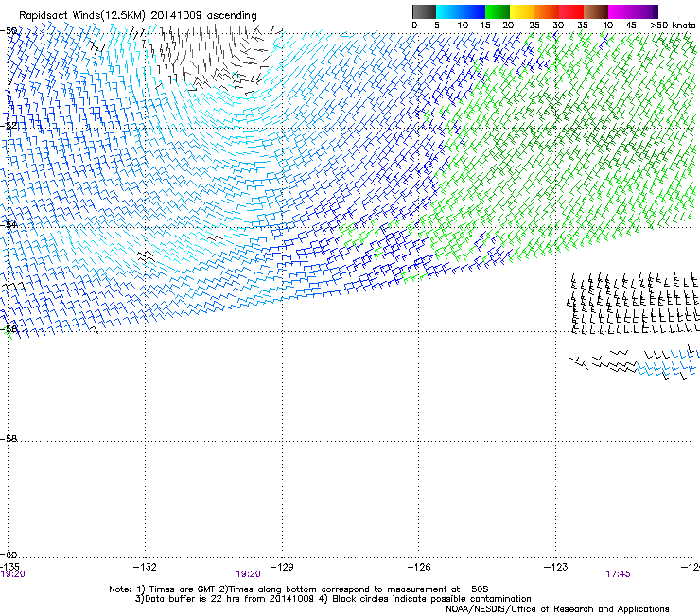Click the latitude label '-52'
This screenshot has width=700, height=615.
[x=9, y=126]
